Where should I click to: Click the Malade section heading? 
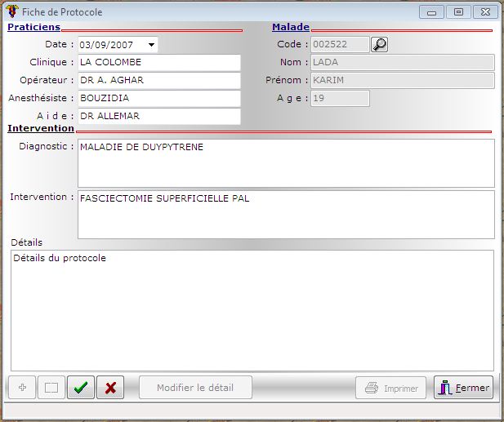tap(291, 27)
